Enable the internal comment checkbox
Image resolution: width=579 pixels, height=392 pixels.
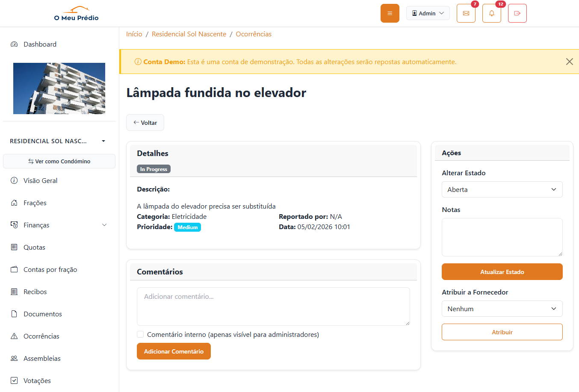(x=140, y=334)
